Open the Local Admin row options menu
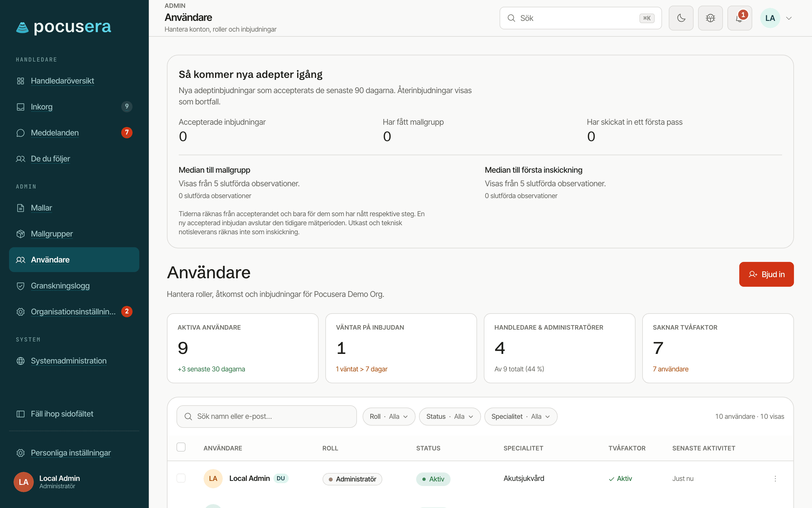 (775, 478)
